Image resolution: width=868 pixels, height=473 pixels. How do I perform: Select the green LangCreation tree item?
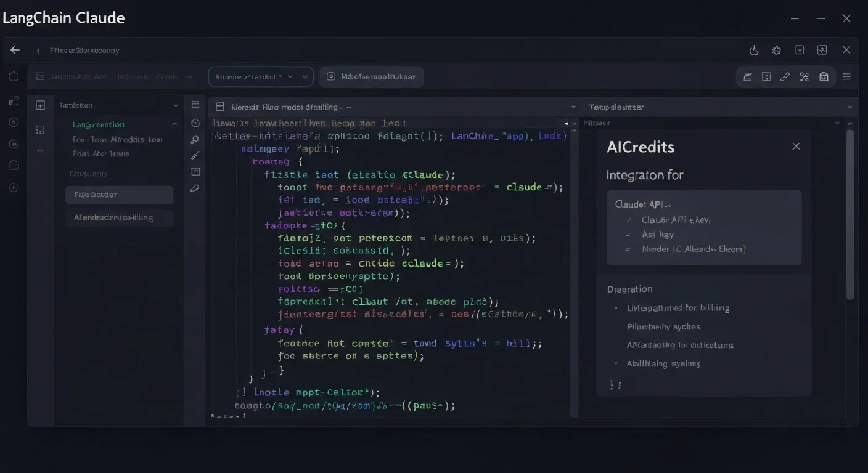[99, 124]
